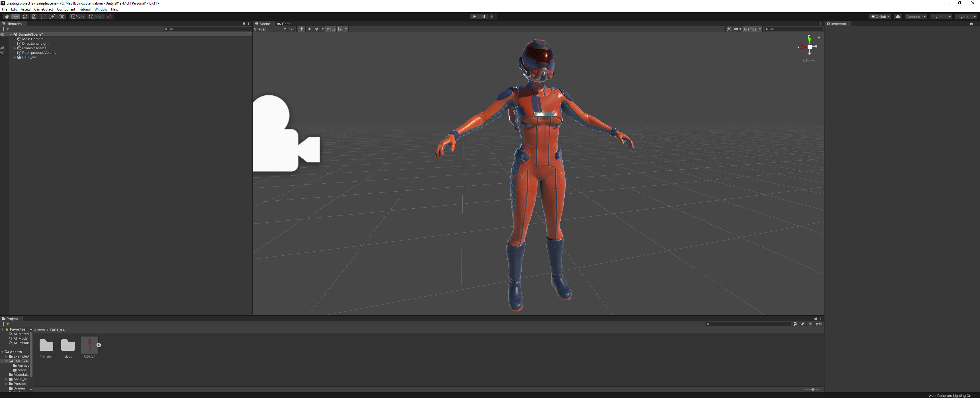Open the Shaded draw mode dropdown

click(270, 29)
